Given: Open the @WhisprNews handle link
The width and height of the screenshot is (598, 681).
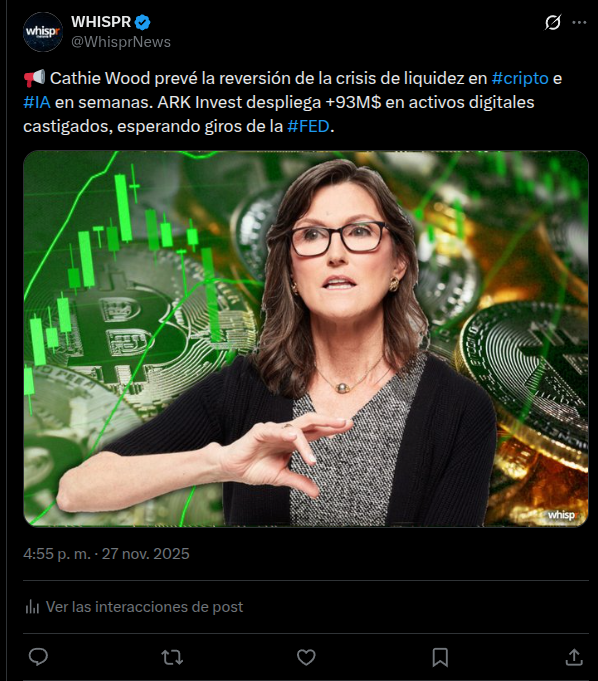Looking at the screenshot, I should click(121, 42).
